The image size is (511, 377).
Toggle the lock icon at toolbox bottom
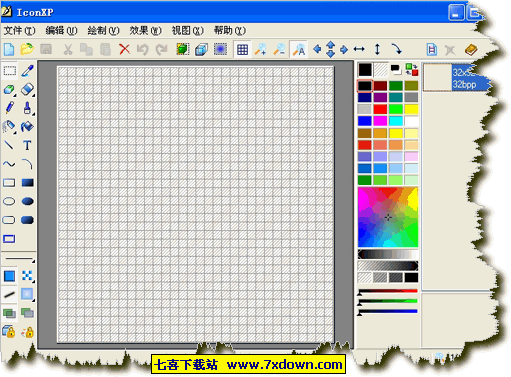(9, 332)
